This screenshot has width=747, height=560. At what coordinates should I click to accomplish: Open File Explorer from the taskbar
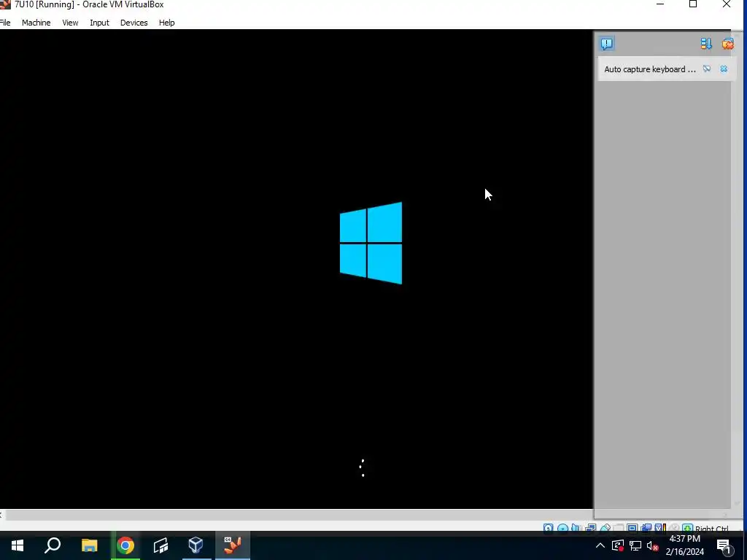[x=89, y=545]
